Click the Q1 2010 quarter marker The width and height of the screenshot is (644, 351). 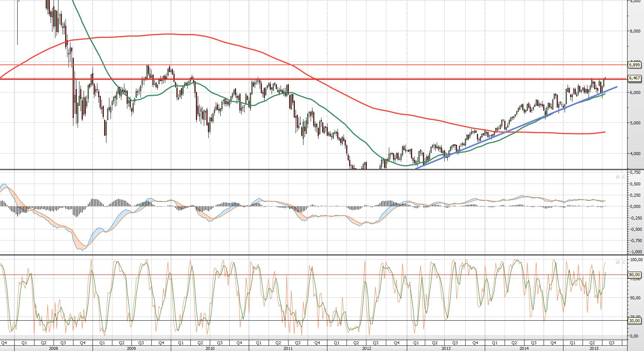point(181,343)
